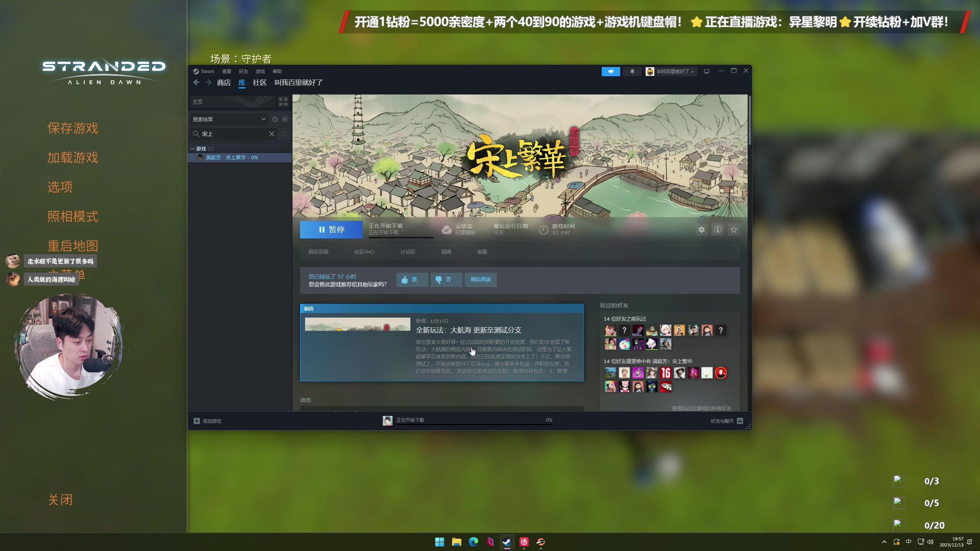Viewport: 980px width, 551px height.
Task: Click the taskbar clock and date
Action: 952,542
